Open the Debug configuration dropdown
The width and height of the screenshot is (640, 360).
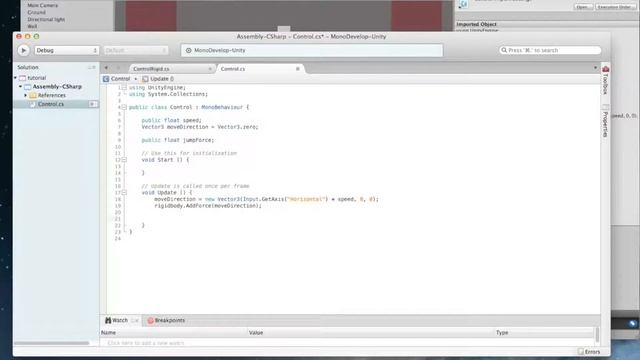pos(67,50)
